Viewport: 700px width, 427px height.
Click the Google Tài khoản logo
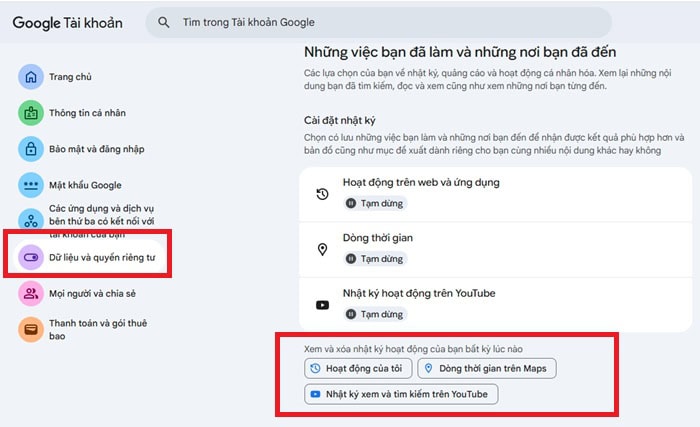pyautogui.click(x=67, y=23)
